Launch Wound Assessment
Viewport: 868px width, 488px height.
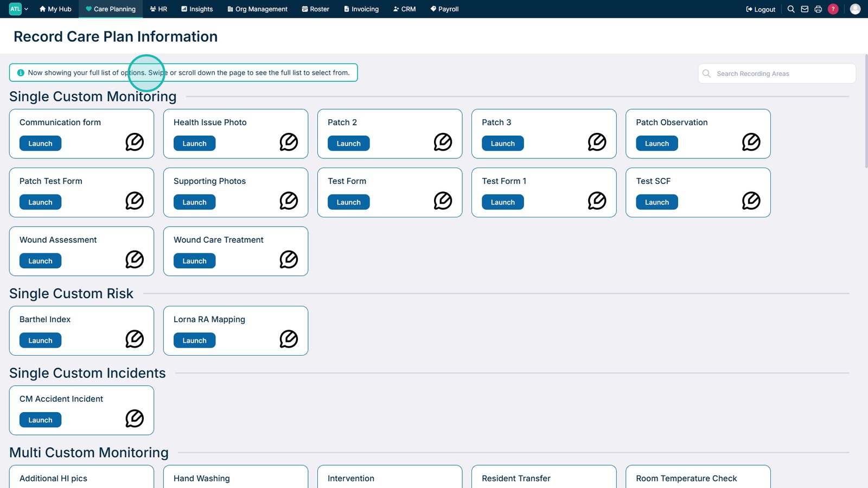[41, 261]
